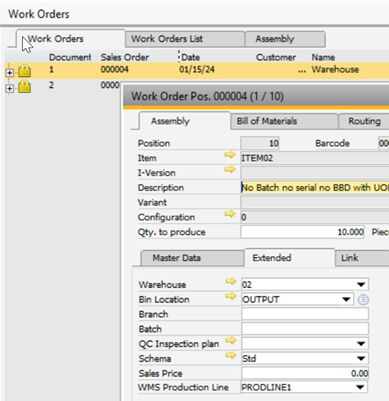Click the Sales Order column header
Viewport: 389px width, 401px height.
(125, 57)
